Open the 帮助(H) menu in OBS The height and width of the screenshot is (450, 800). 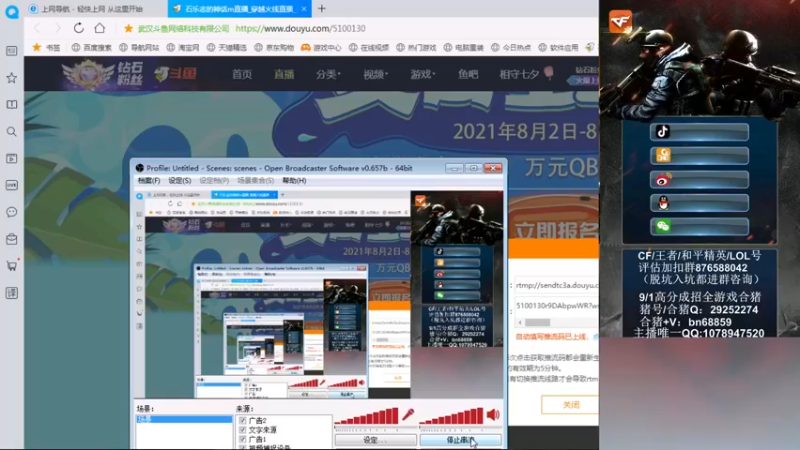pyautogui.click(x=294, y=181)
